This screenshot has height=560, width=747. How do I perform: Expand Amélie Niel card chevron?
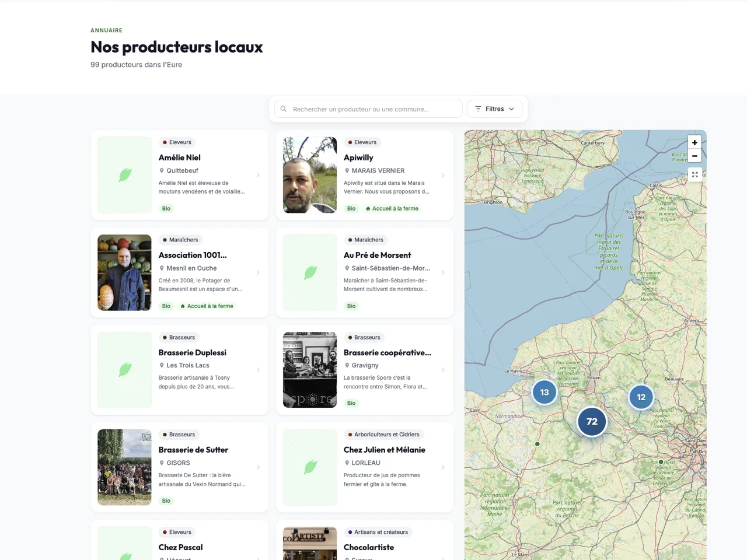pos(258,175)
